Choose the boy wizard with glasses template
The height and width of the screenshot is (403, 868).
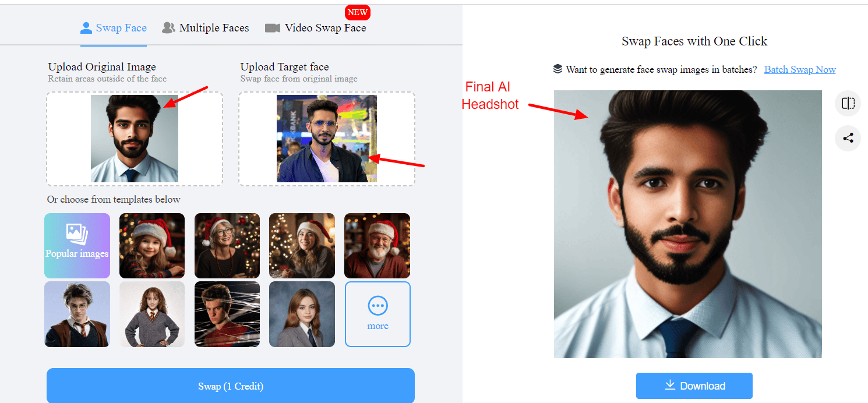[77, 314]
